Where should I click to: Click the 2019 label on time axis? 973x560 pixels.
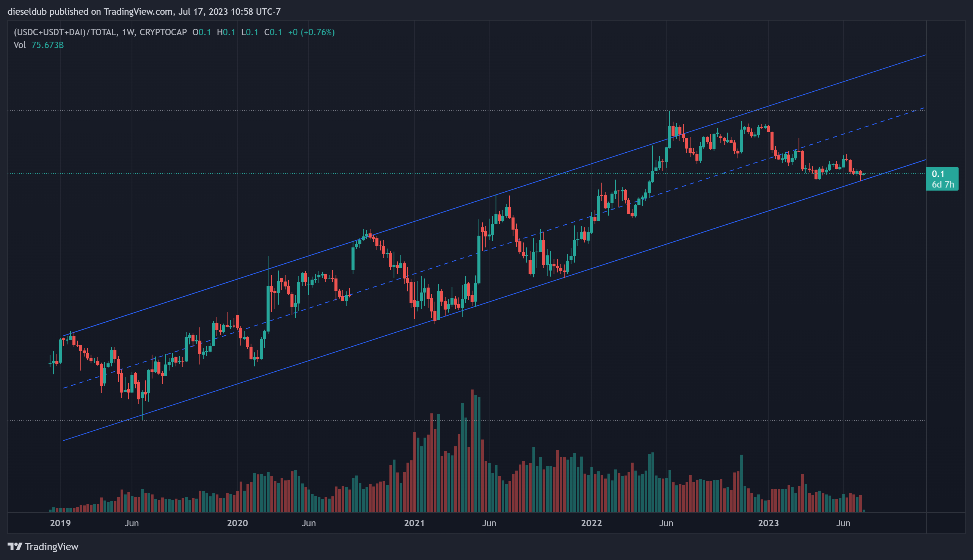(60, 523)
